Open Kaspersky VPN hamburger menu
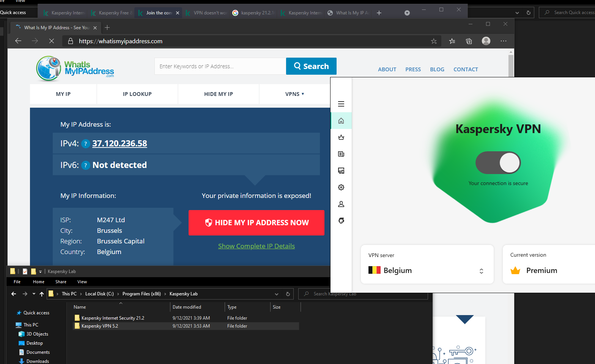 tap(341, 104)
